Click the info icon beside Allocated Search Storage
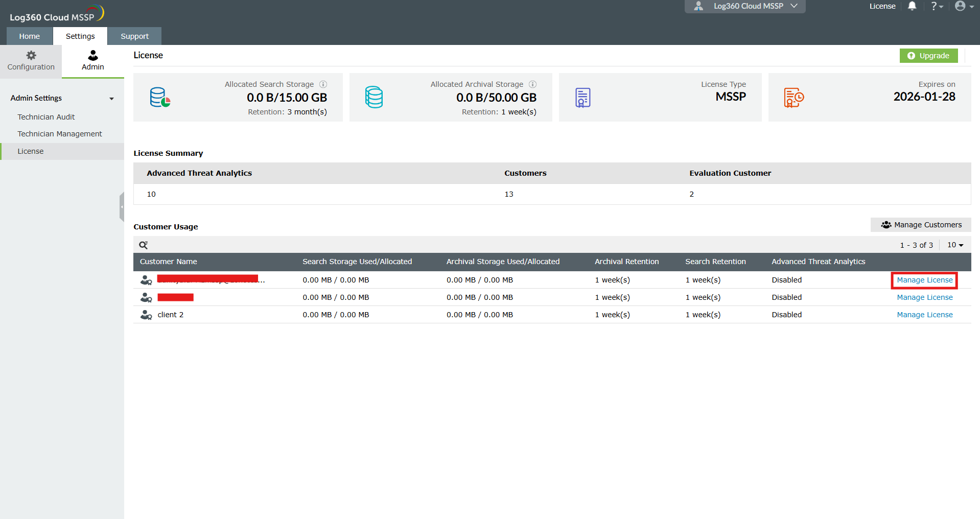Viewport: 980px width, 519px height. click(x=323, y=84)
